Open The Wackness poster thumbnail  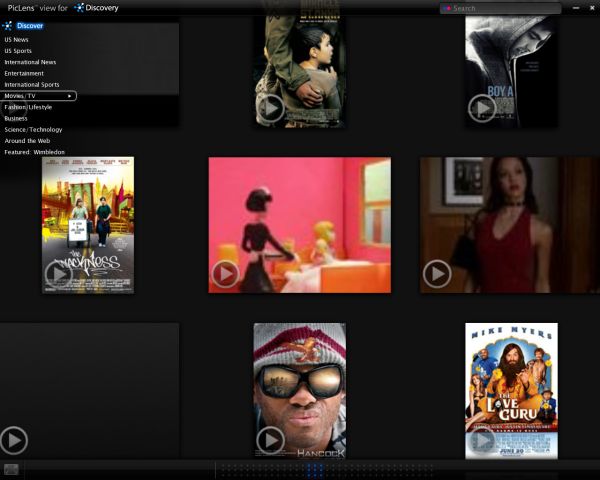pos(88,225)
